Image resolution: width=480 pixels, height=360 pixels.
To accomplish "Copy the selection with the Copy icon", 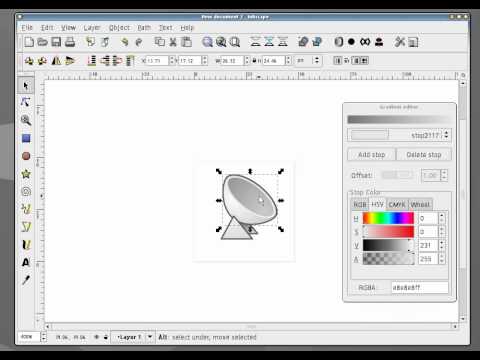I will point(160,42).
